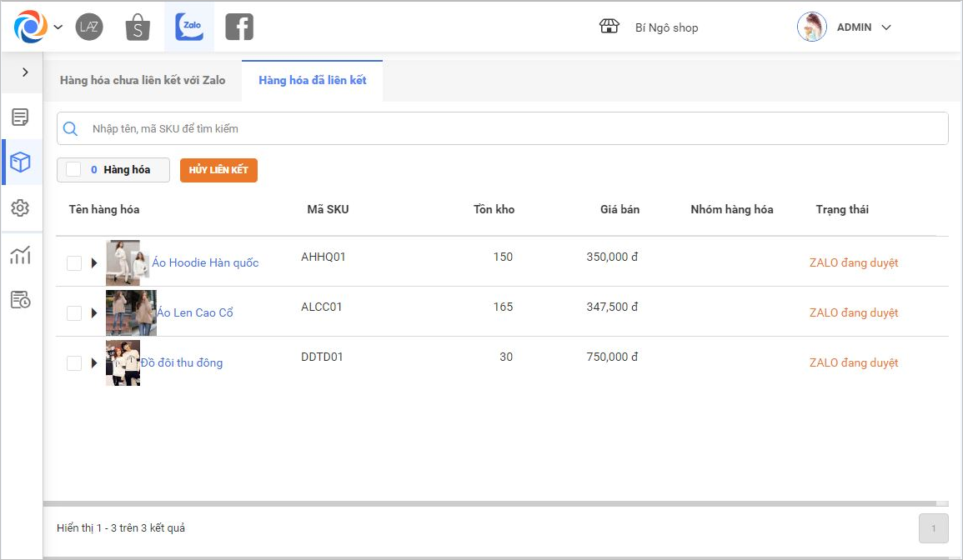This screenshot has height=560, width=963.
Task: Open the settings gear sidebar icon
Action: [x=21, y=208]
